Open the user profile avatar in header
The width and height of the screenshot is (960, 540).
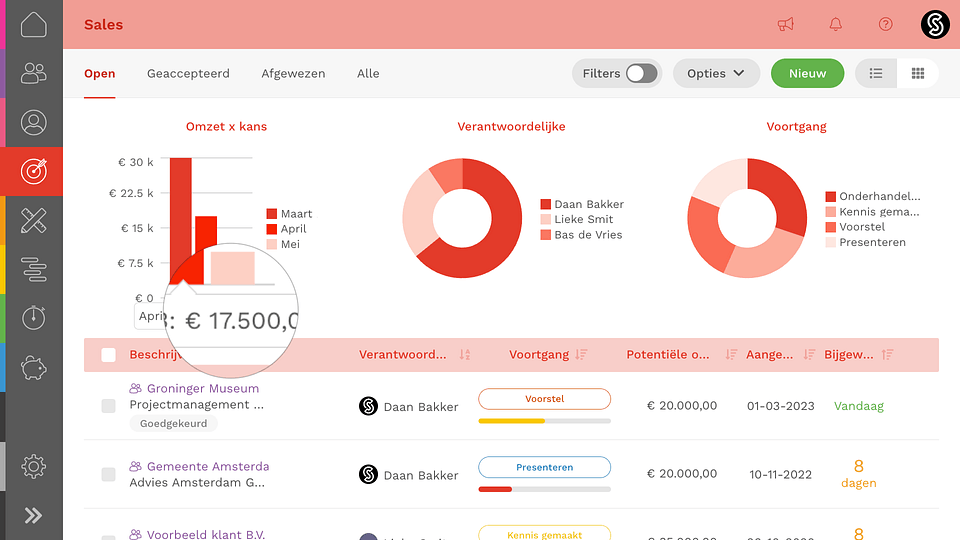[x=936, y=24]
